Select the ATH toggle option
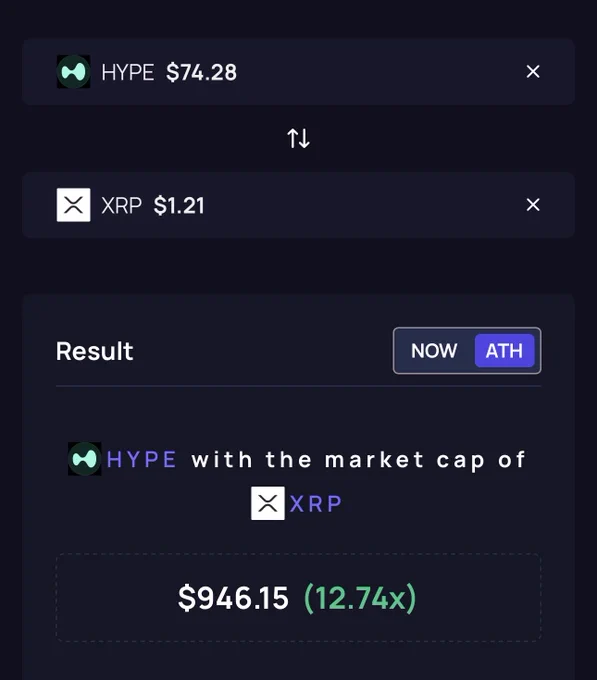 tap(504, 350)
